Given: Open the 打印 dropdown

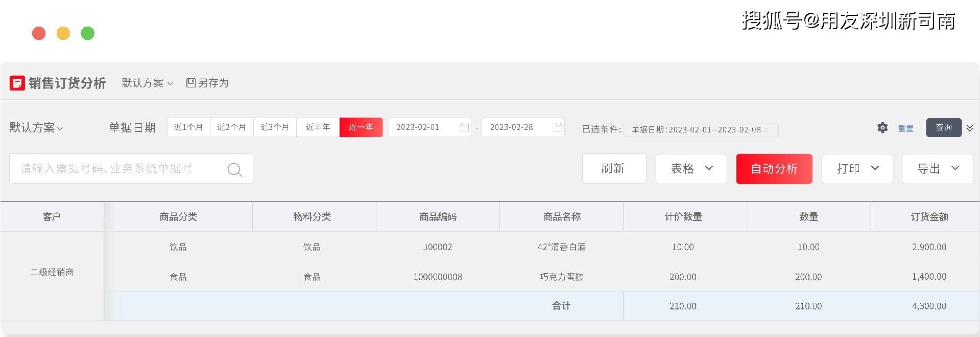Looking at the screenshot, I should [x=857, y=169].
